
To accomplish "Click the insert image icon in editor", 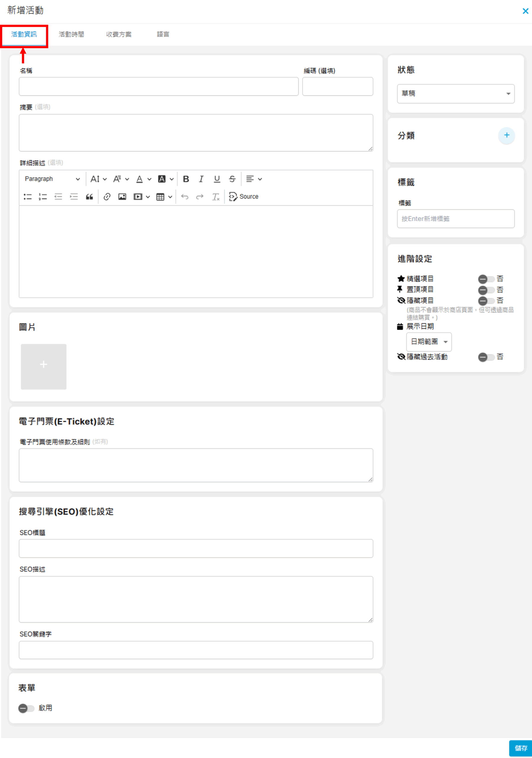I will tap(122, 197).
